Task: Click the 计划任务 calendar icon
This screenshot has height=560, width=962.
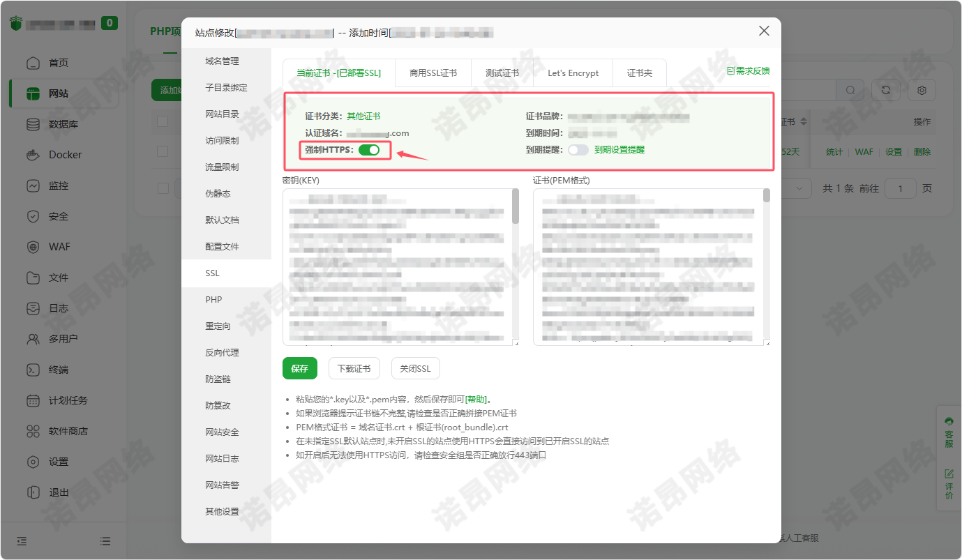Action: coord(33,400)
